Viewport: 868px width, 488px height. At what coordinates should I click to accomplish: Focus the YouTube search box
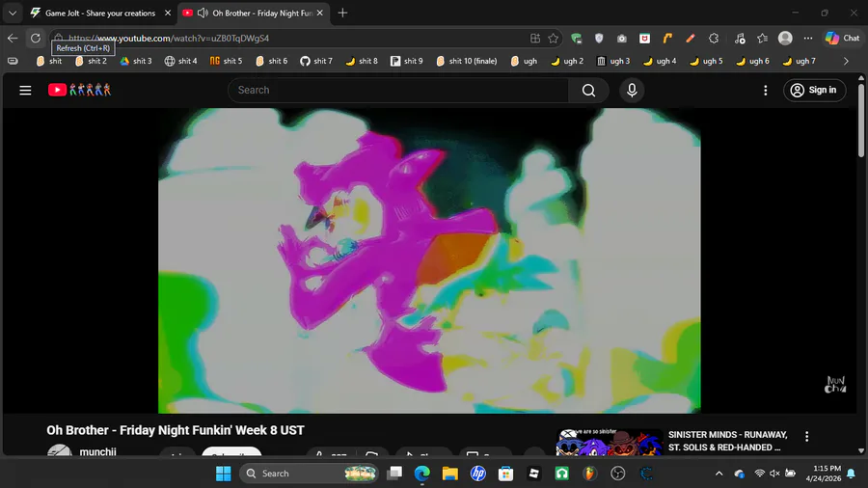tap(398, 91)
